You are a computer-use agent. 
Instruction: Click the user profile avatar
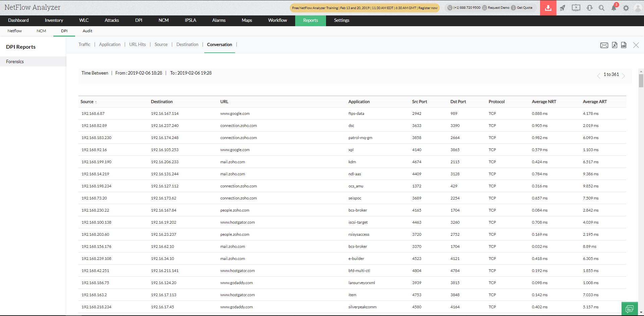(x=638, y=8)
